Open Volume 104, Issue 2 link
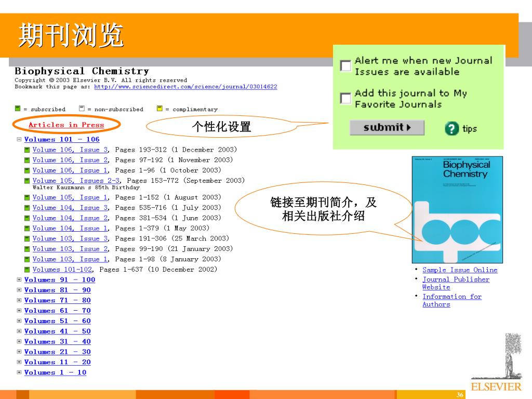The width and height of the screenshot is (532, 399). [x=71, y=218]
